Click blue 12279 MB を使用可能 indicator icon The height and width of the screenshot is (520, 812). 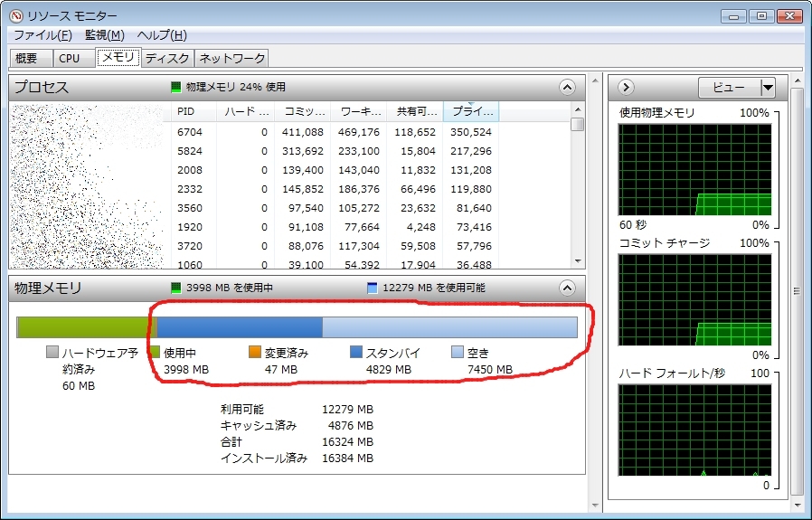point(373,288)
